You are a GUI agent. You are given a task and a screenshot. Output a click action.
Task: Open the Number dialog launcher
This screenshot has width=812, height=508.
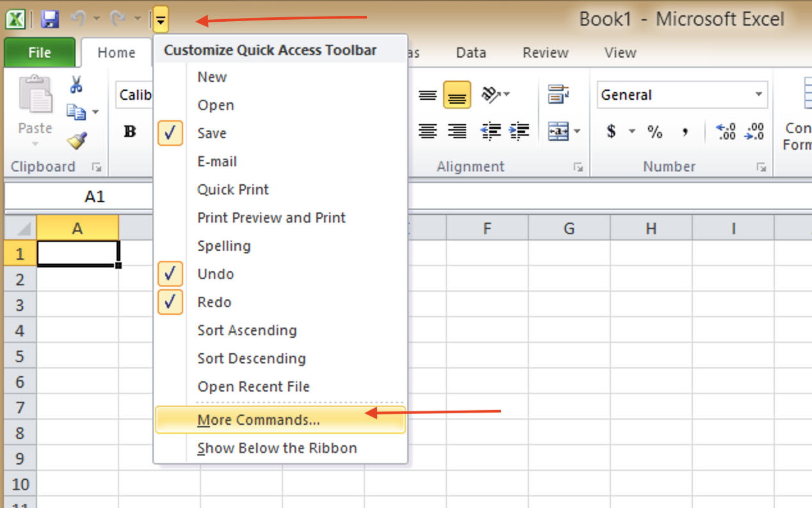(x=761, y=168)
